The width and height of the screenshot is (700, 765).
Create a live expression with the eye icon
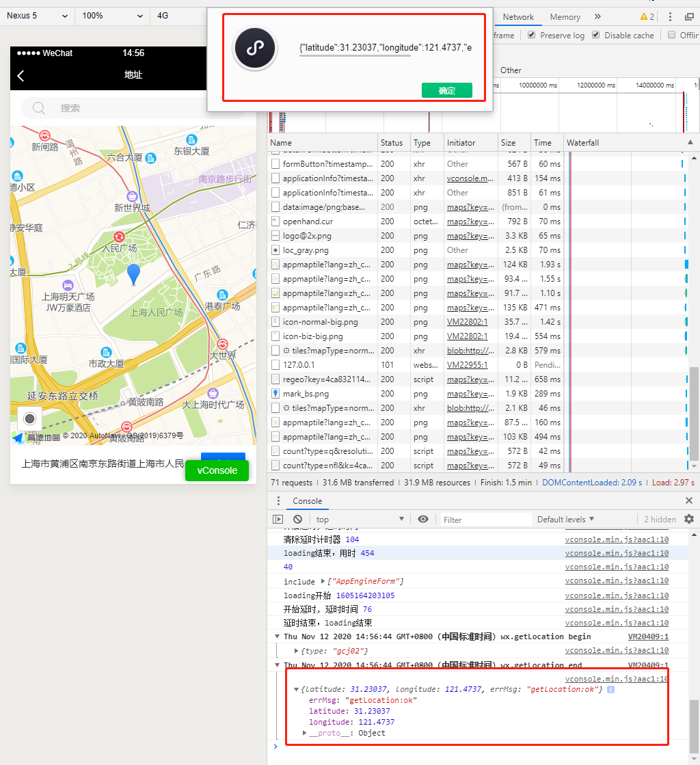[424, 519]
